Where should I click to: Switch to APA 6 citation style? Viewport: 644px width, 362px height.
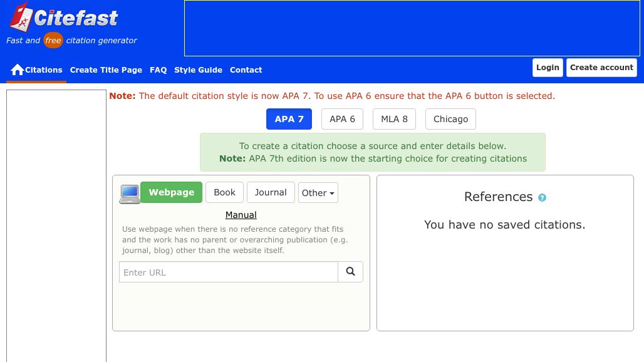(342, 119)
